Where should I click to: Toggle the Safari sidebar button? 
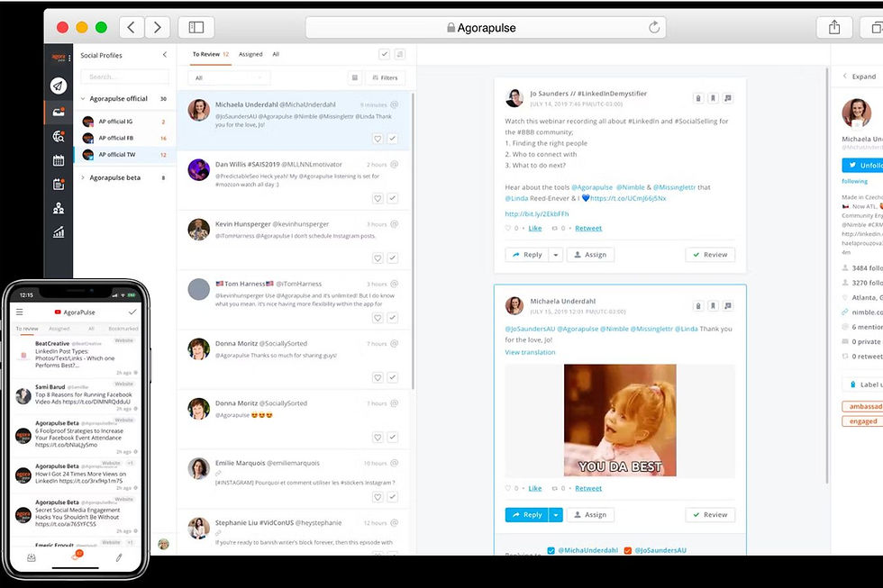(196, 28)
